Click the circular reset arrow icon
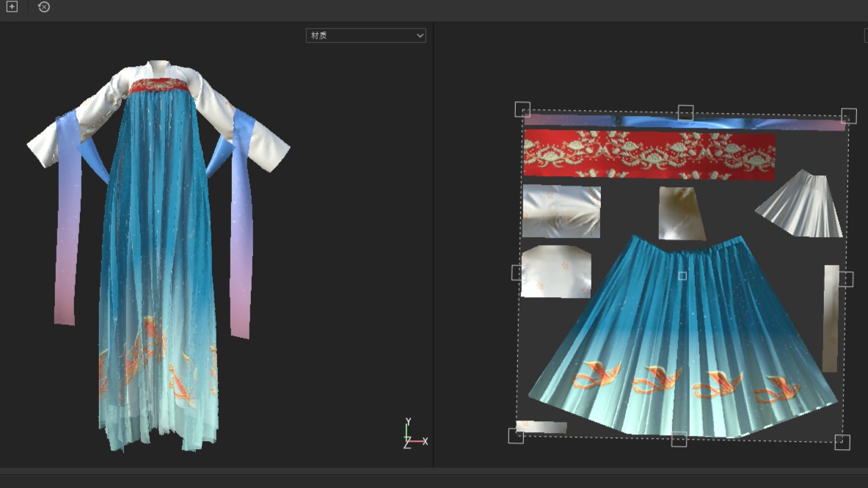Screen dimensions: 868x488 (x=44, y=7)
